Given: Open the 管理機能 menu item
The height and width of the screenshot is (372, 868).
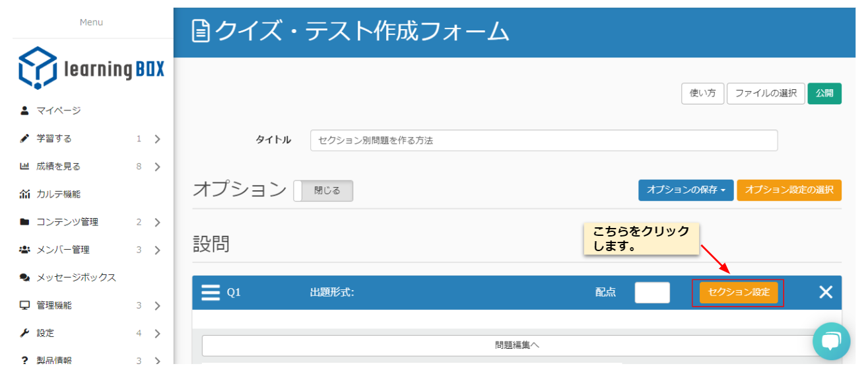Looking at the screenshot, I should [x=54, y=305].
